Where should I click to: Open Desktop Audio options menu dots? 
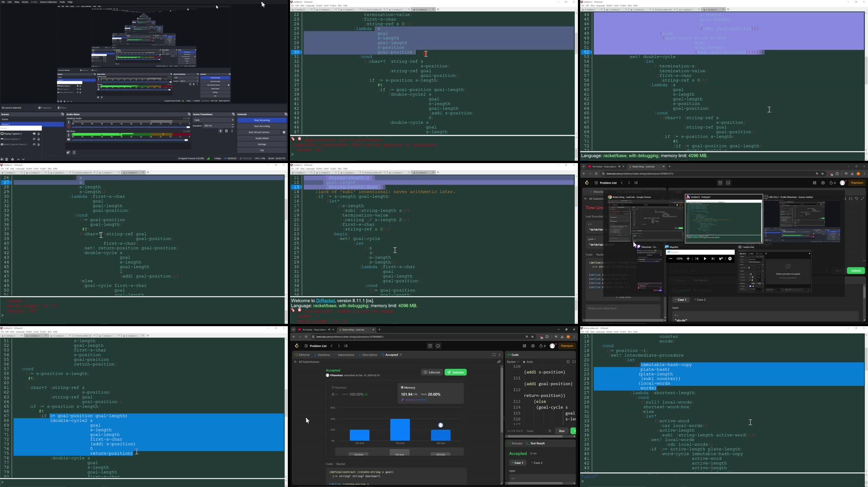pyautogui.click(x=68, y=122)
